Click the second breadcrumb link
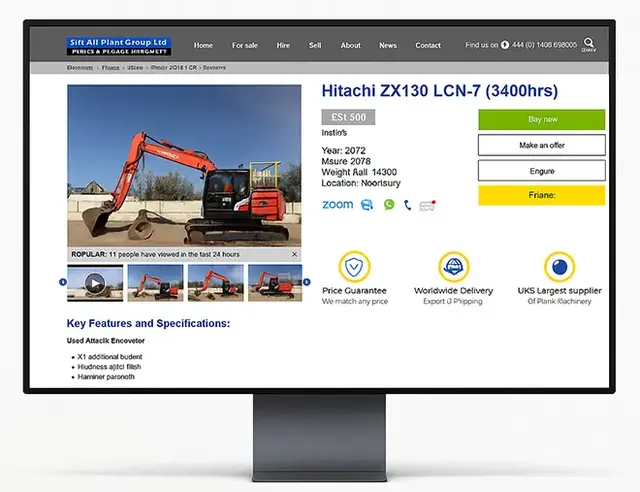 pyautogui.click(x=111, y=68)
